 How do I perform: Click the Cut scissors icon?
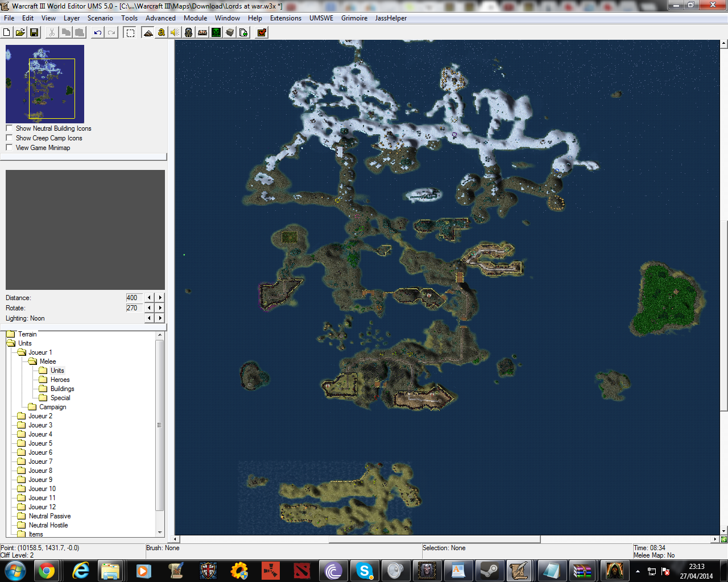click(x=52, y=32)
